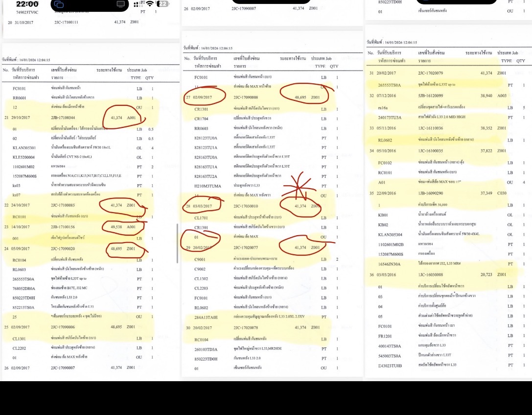Select the date 29/10/2017
The width and height of the screenshot is (532, 415).
tap(21, 118)
